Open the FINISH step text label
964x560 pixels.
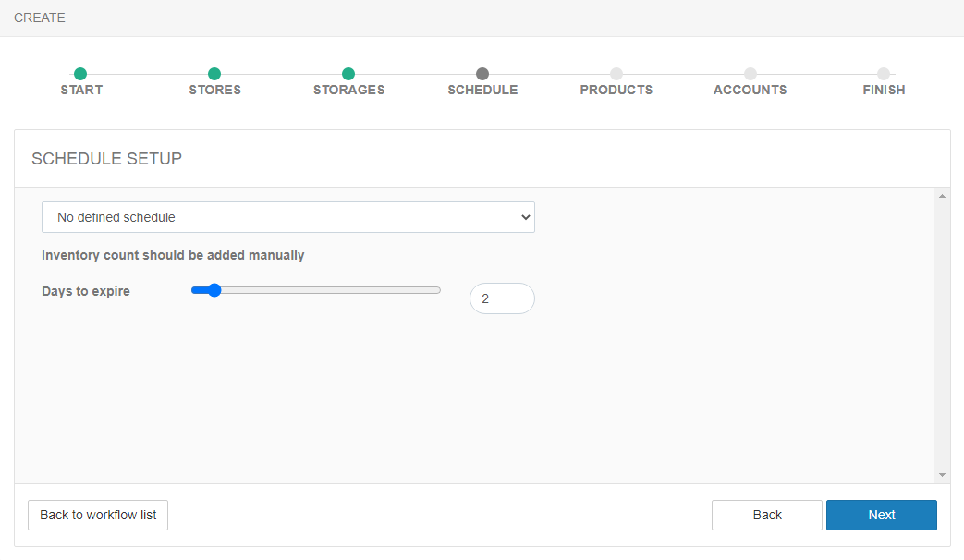click(884, 91)
